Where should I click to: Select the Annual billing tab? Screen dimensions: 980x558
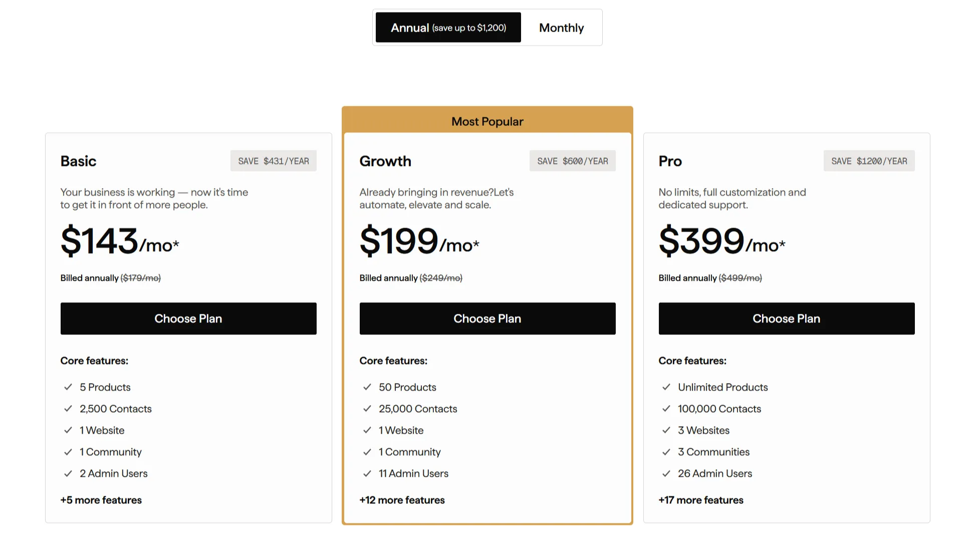447,28
